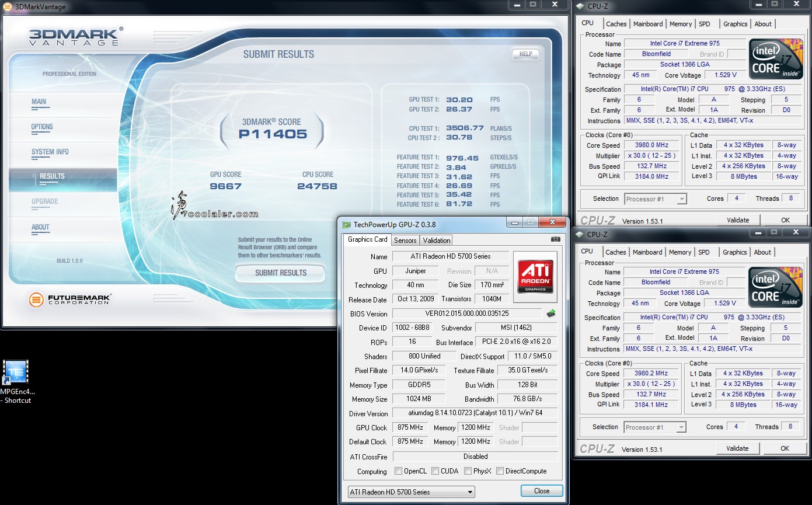The width and height of the screenshot is (812, 505).
Task: Open About tab in upper CPU-Z
Action: [763, 24]
